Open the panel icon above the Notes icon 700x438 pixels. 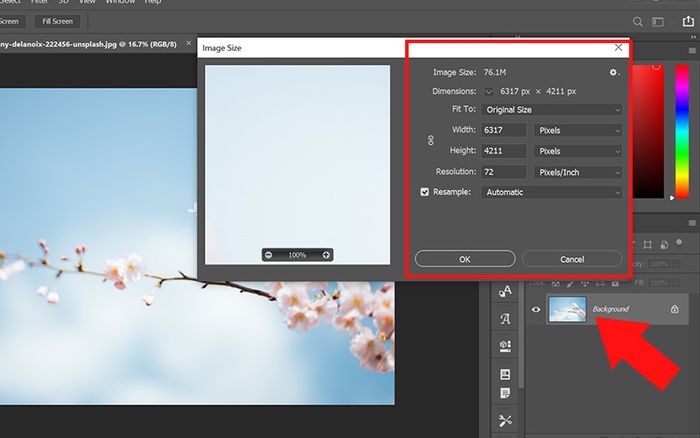[505, 374]
